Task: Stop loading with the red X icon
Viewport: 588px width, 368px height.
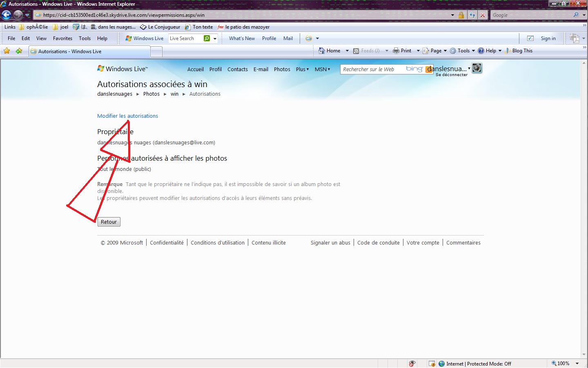Action: tap(483, 15)
